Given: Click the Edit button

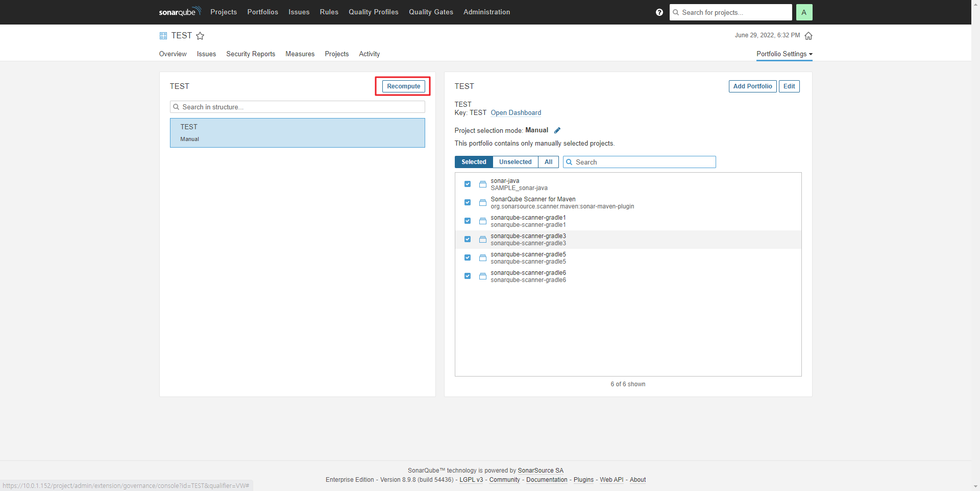Looking at the screenshot, I should pyautogui.click(x=789, y=86).
